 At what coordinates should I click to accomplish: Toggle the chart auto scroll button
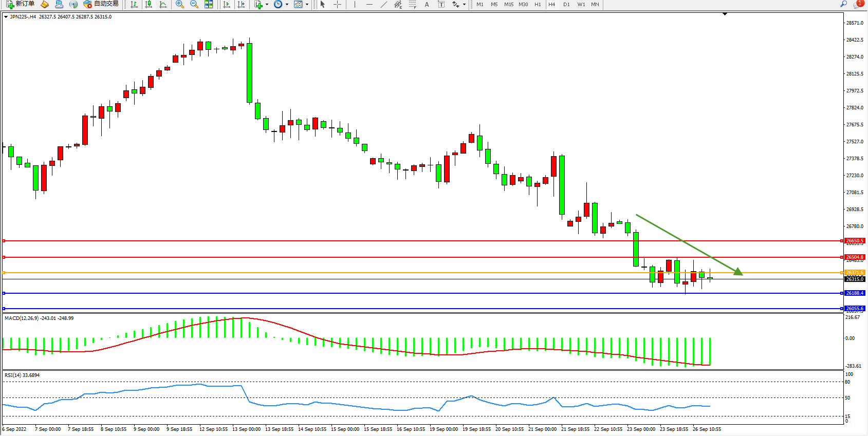click(227, 4)
